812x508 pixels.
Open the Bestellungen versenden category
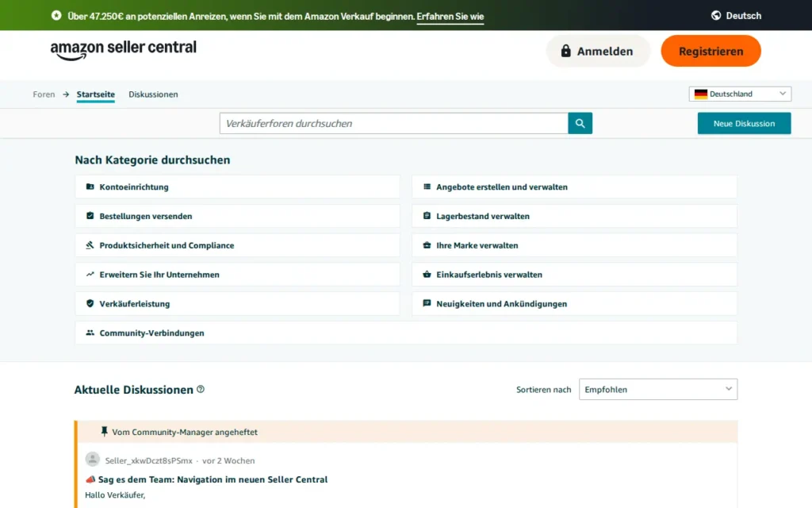click(237, 216)
